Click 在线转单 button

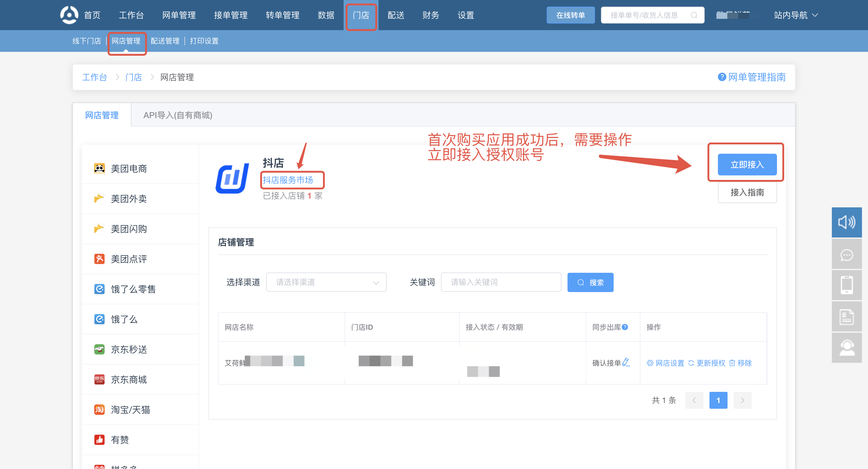(571, 15)
